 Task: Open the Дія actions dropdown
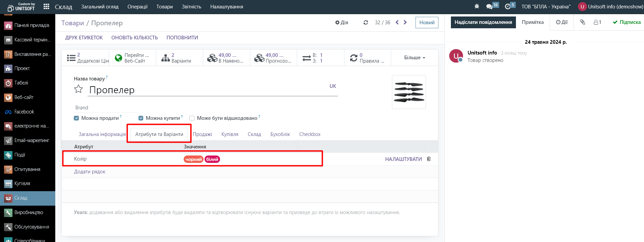click(x=342, y=23)
